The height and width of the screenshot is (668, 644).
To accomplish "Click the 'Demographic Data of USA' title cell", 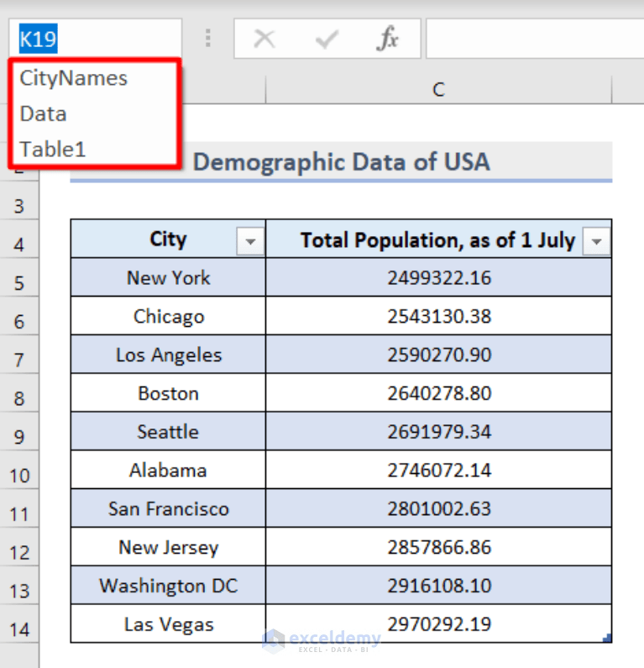I will (x=341, y=162).
